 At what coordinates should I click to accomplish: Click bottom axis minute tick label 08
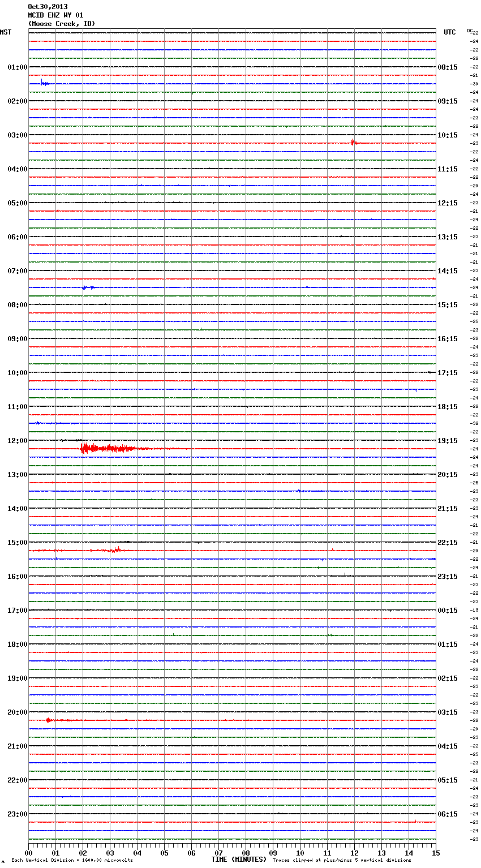[246, 853]
